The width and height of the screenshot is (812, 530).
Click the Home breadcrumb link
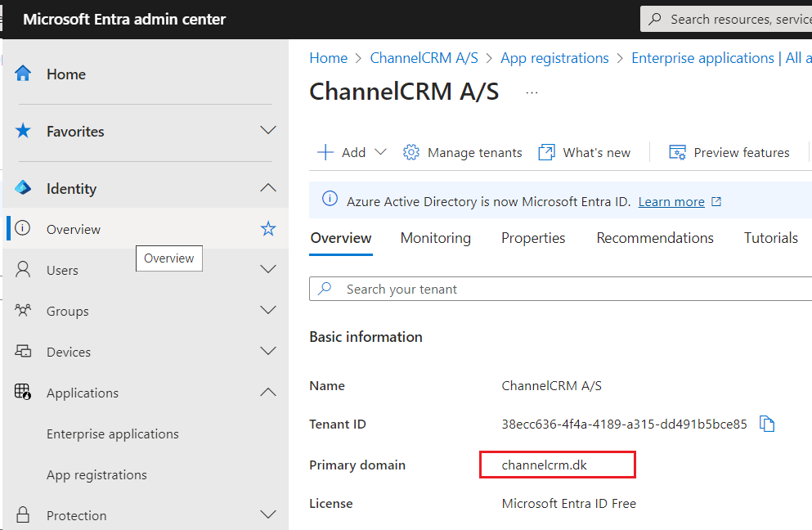(329, 58)
